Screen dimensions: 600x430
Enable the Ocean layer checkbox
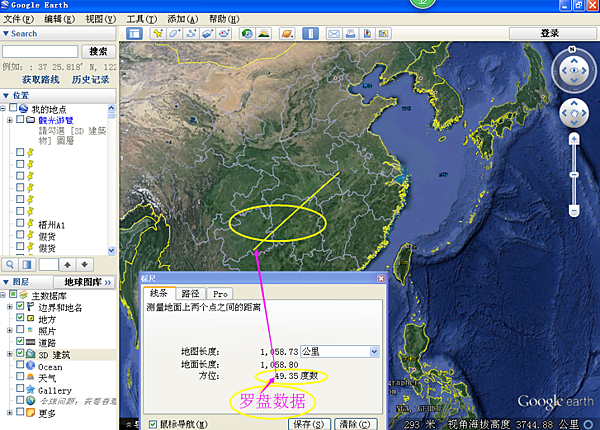[20, 365]
